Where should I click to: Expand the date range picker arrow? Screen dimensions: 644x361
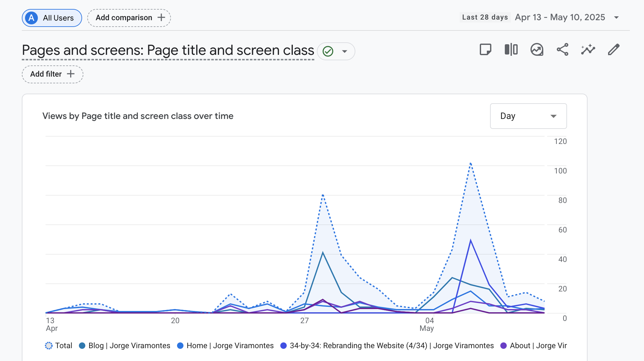pos(616,18)
